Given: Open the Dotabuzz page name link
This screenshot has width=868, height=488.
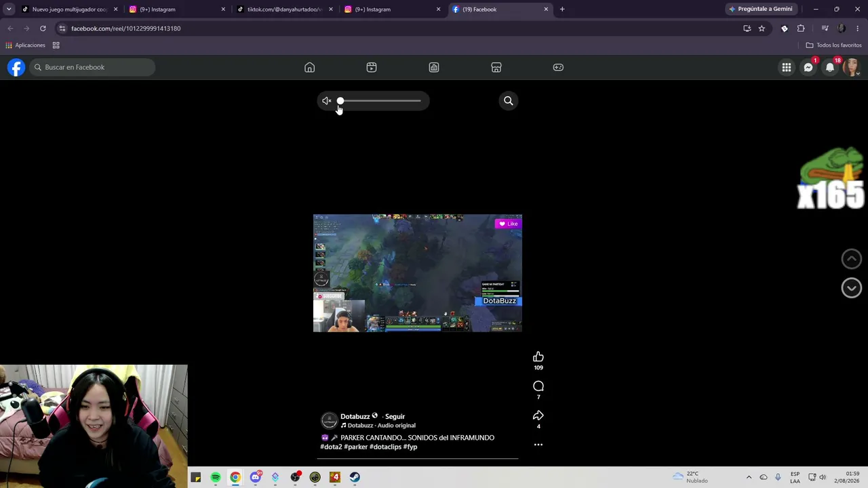Looking at the screenshot, I should tap(355, 417).
